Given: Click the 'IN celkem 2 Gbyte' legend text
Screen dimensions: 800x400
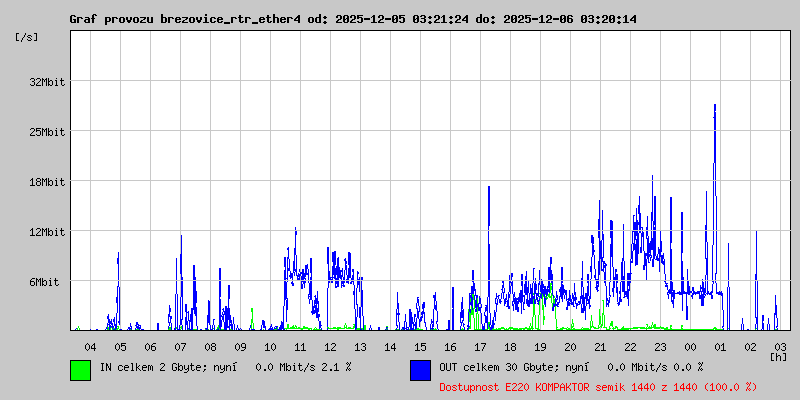Looking at the screenshot, I should [152, 366].
